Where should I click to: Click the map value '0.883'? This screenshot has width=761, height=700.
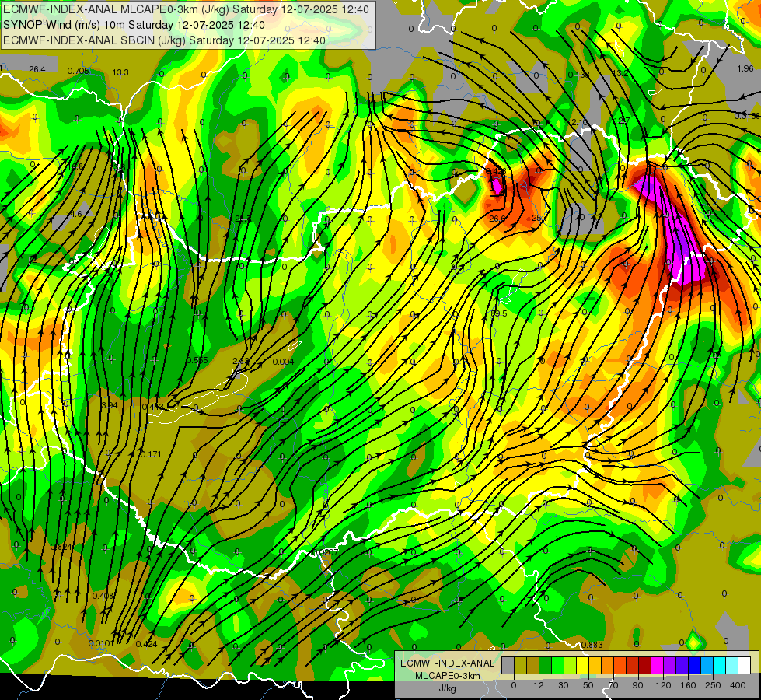point(592,645)
